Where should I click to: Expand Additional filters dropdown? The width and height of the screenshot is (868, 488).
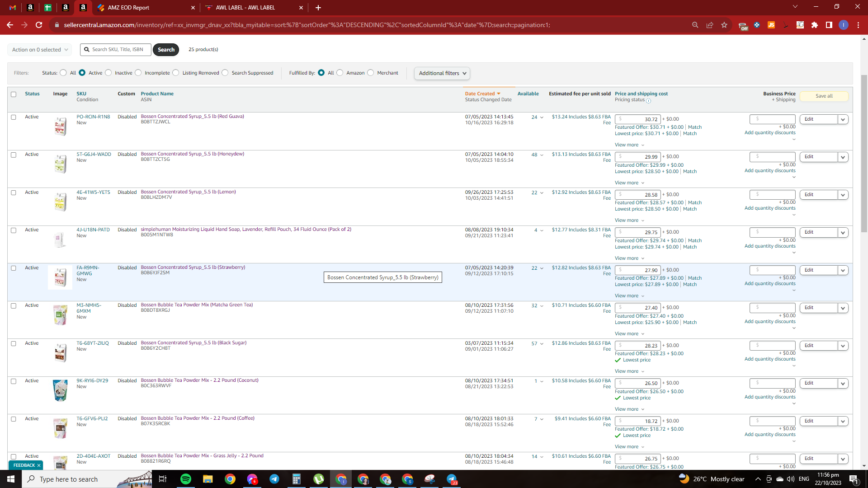[x=442, y=73]
